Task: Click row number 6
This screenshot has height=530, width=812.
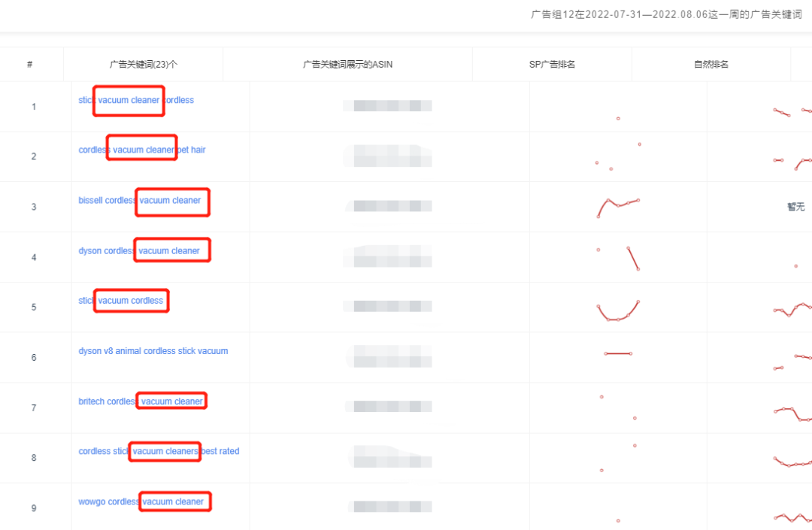Action: pyautogui.click(x=34, y=358)
